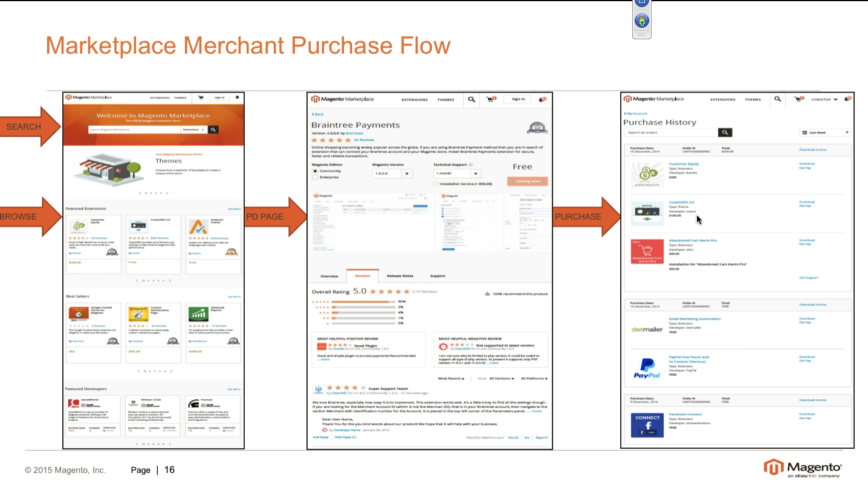Screen dimensions: 868x488
Task: Click the Report? link under review
Action: tap(542, 437)
